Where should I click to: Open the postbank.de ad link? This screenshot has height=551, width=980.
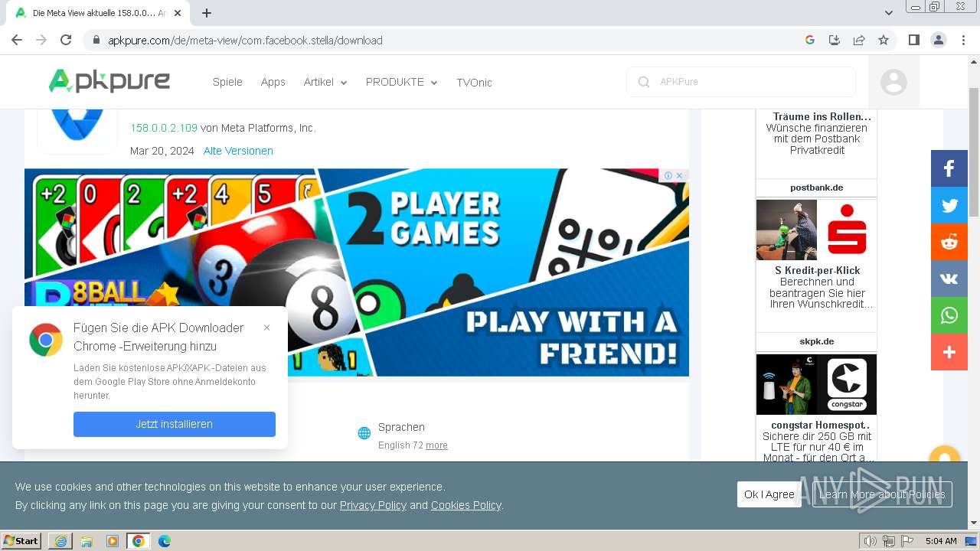coord(816,187)
